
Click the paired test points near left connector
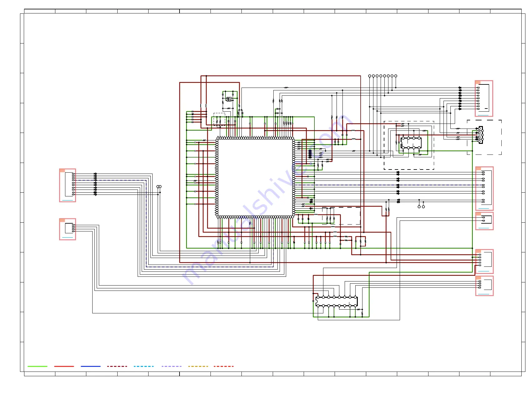pyautogui.click(x=159, y=187)
